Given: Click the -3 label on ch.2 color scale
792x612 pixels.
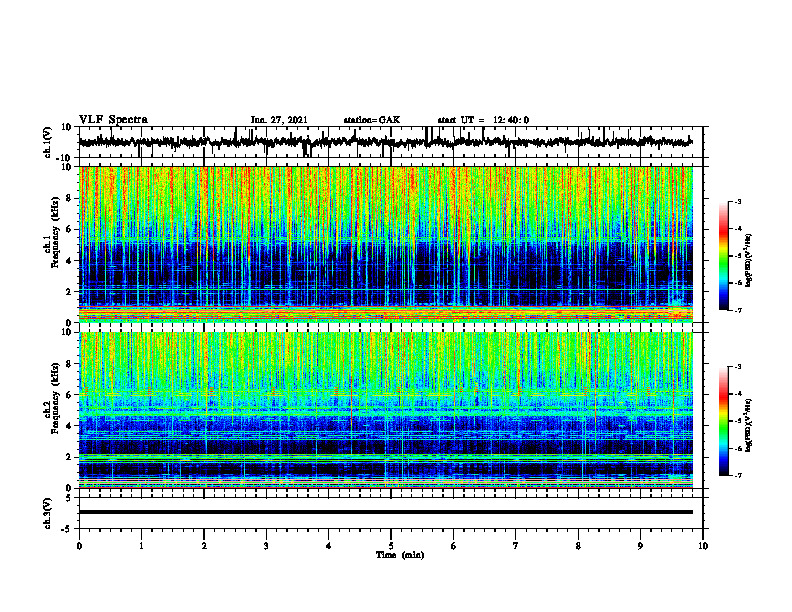Looking at the screenshot, I should click(x=737, y=367).
